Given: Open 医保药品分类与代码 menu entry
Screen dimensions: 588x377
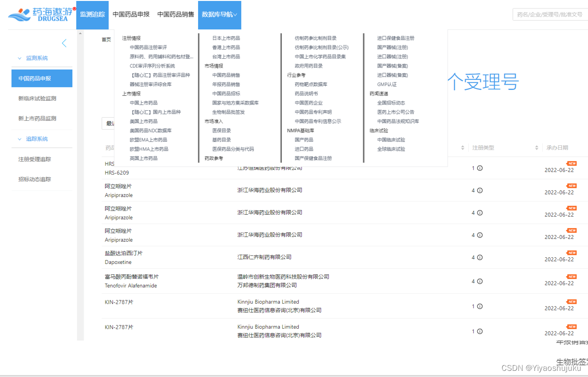Looking at the screenshot, I should (233, 149).
